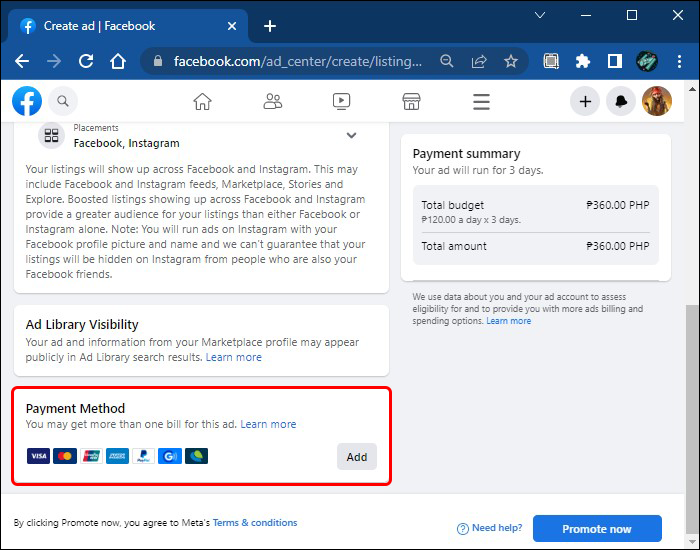Image resolution: width=700 pixels, height=550 pixels.
Task: Open Terms & conditions link
Action: pos(255,522)
